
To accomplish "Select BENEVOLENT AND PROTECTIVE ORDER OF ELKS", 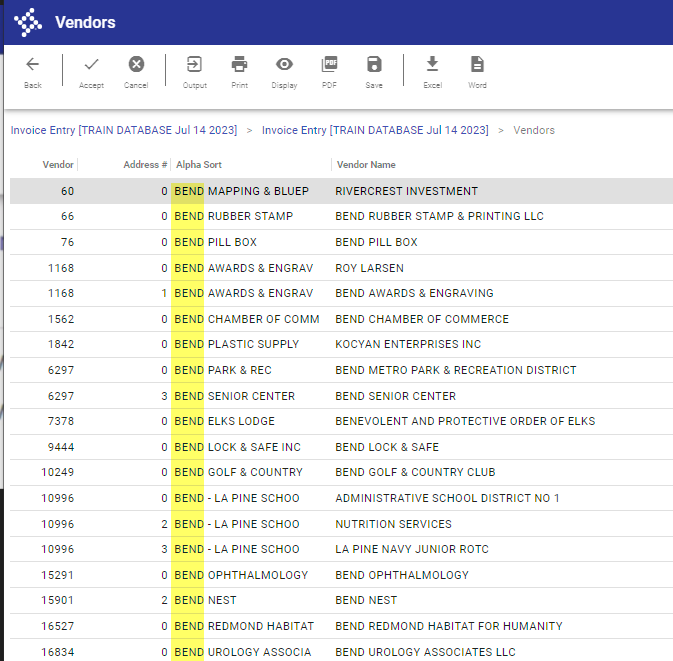I will (465, 421).
